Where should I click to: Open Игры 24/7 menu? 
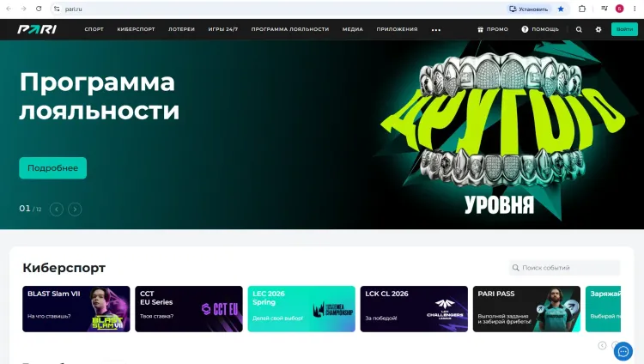tap(223, 29)
